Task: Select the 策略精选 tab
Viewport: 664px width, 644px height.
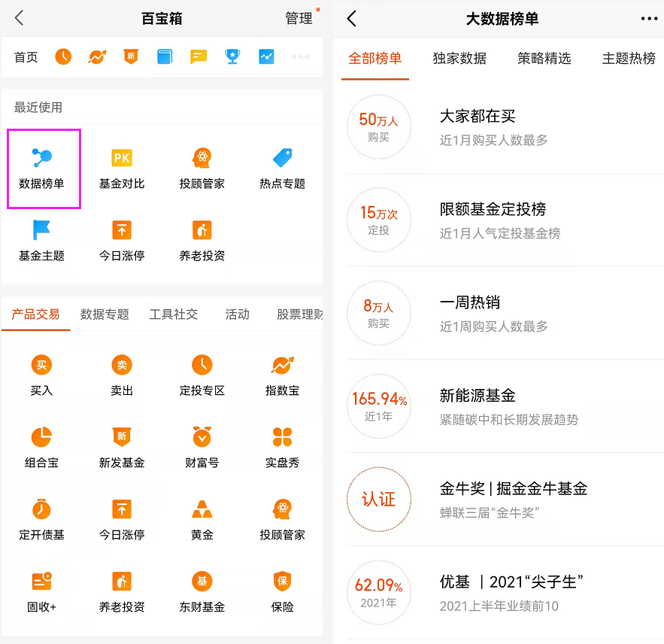Action: tap(544, 58)
